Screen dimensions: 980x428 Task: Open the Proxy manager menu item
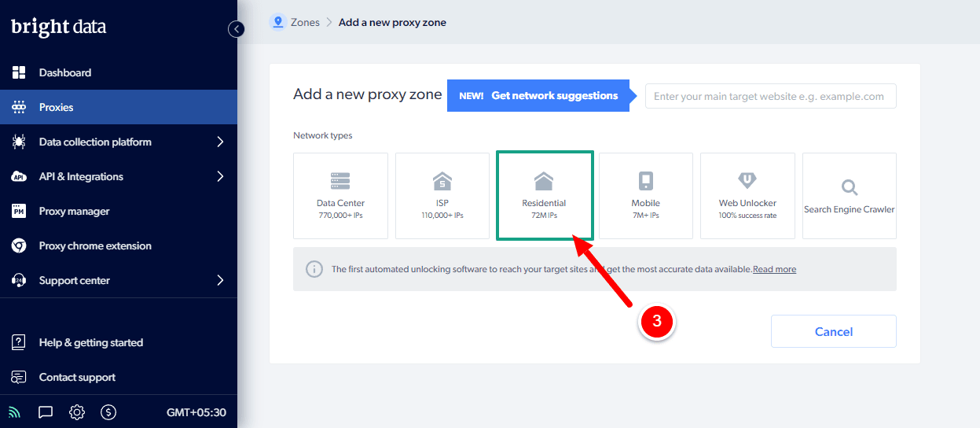(74, 212)
